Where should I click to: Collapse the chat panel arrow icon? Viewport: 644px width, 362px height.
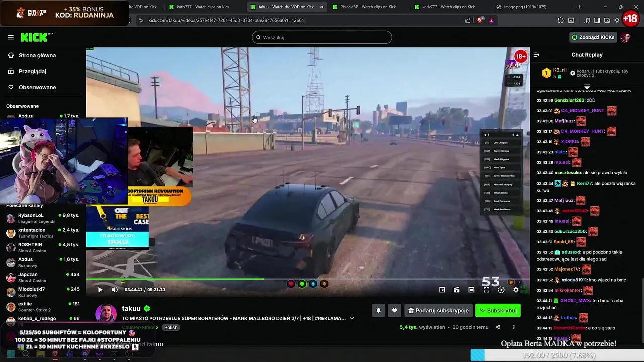pyautogui.click(x=536, y=55)
